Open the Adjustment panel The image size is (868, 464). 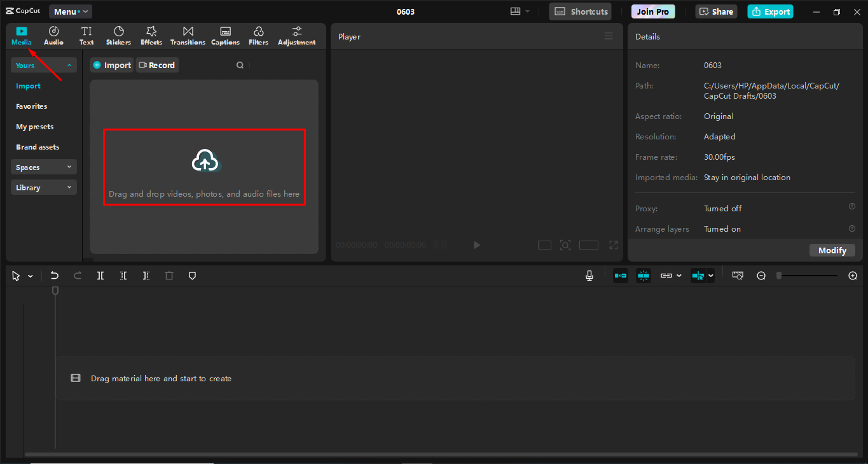(296, 35)
